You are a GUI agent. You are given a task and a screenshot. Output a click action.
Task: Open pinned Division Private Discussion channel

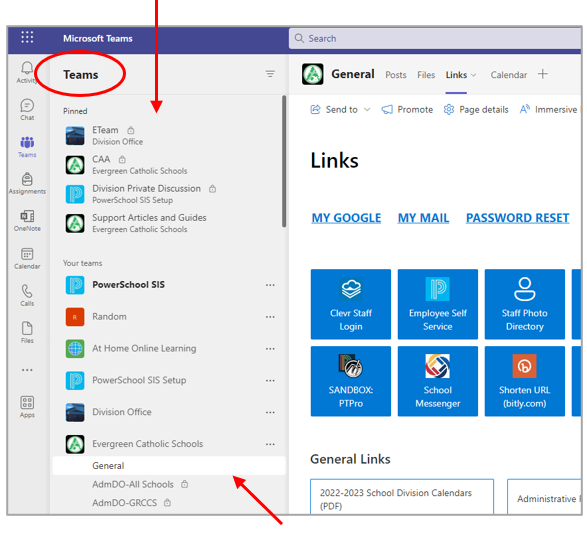click(168, 194)
